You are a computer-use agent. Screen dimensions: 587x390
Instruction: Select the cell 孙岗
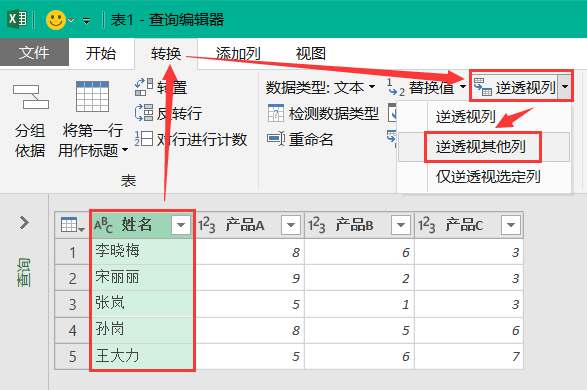click(x=142, y=330)
